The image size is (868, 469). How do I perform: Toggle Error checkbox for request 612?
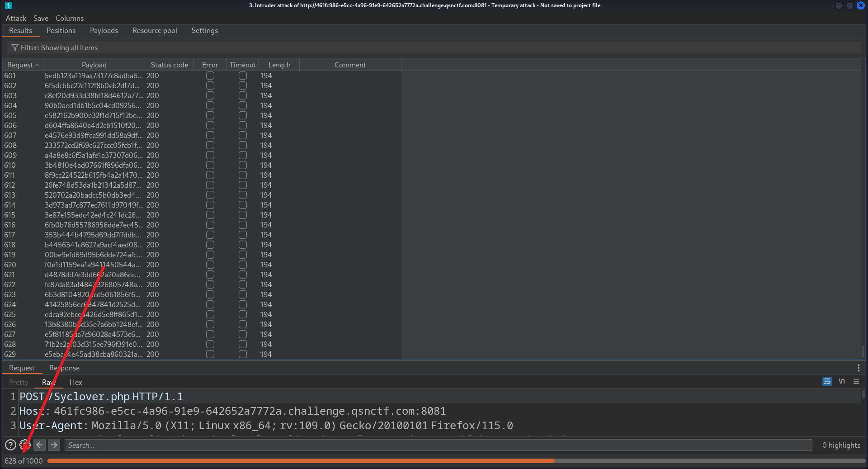pyautogui.click(x=210, y=185)
